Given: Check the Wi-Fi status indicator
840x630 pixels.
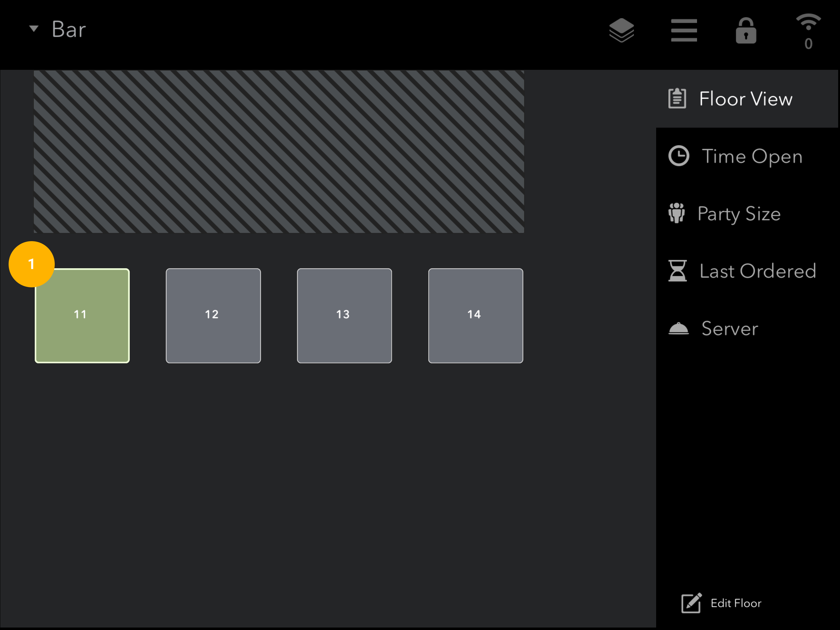Looking at the screenshot, I should click(808, 32).
